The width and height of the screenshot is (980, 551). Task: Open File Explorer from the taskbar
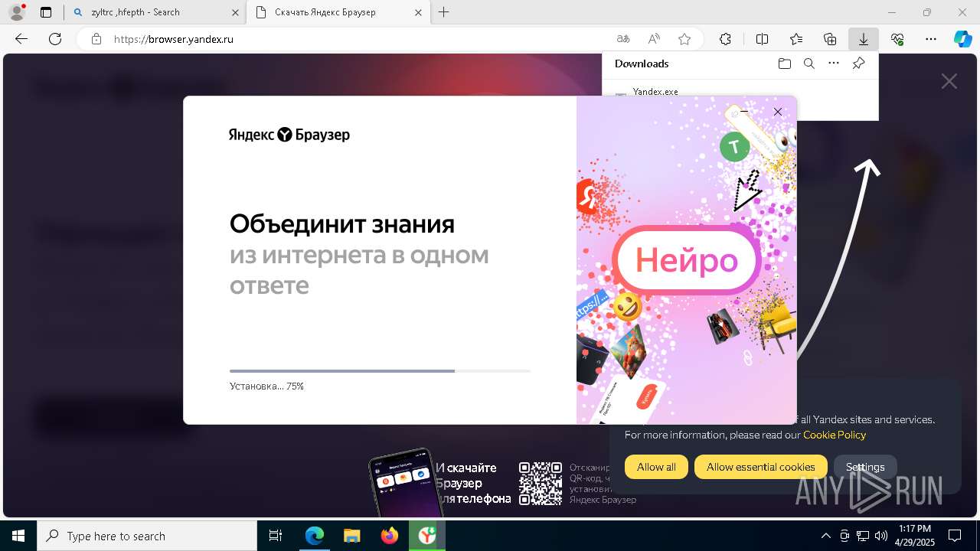pos(351,536)
